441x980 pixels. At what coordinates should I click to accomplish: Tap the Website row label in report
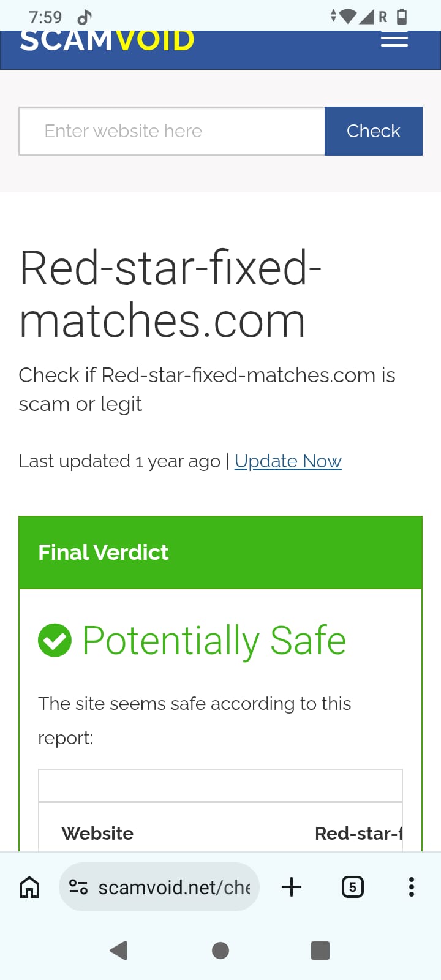coord(97,833)
